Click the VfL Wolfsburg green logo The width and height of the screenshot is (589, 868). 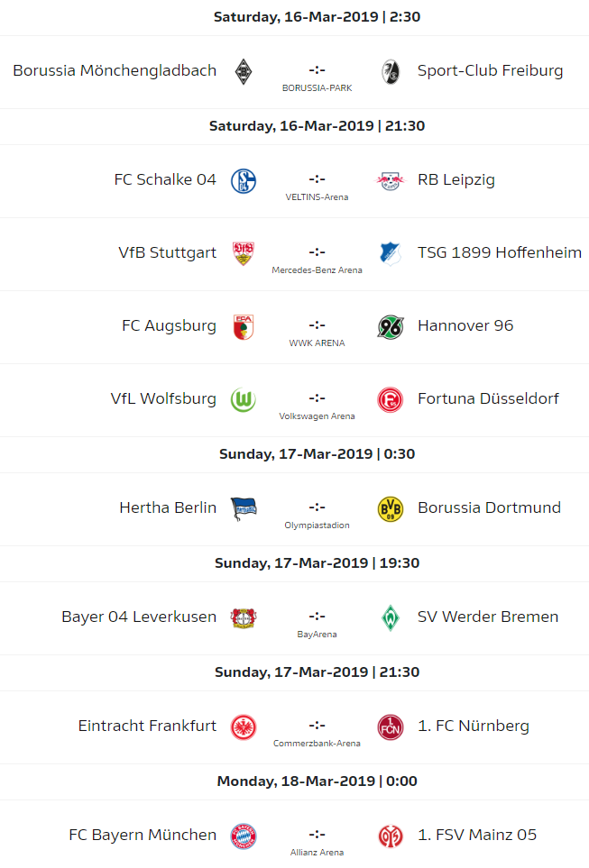point(244,399)
